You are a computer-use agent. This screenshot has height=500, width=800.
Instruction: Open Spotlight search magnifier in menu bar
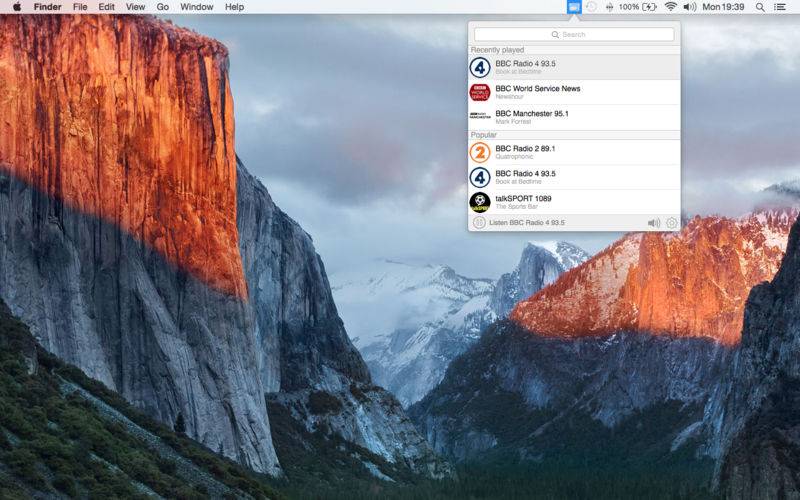pyautogui.click(x=760, y=7)
